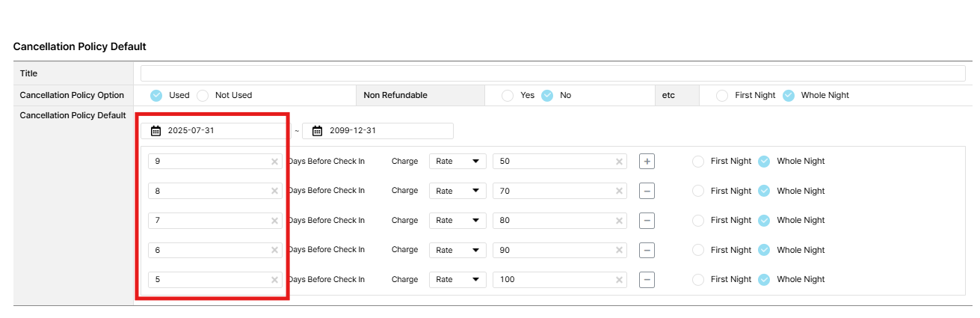Screen dimensions: 980x318
Task: Open calendar icon for start date 2025-07-31
Action: tap(155, 131)
